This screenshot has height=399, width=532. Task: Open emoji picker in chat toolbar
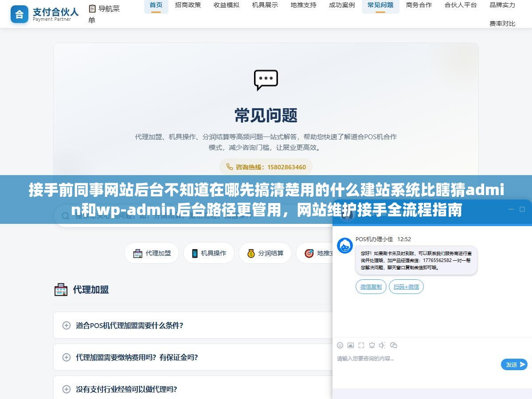pyautogui.click(x=340, y=345)
